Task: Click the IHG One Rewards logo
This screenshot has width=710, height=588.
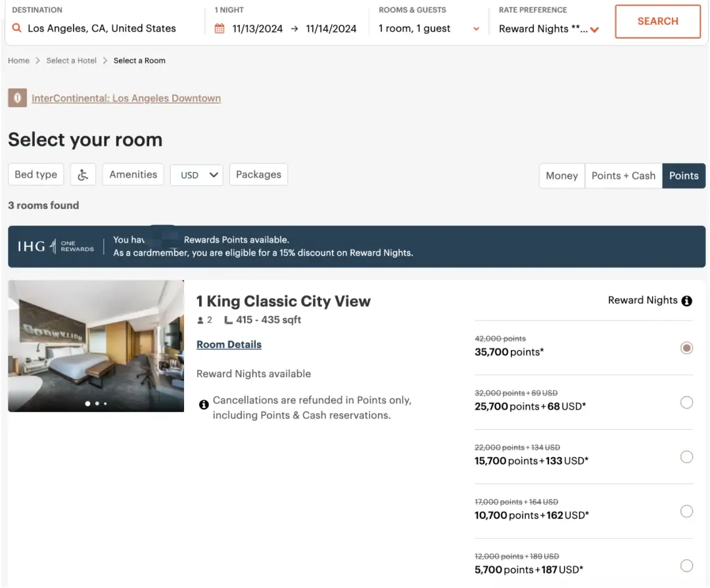Action: 56,246
